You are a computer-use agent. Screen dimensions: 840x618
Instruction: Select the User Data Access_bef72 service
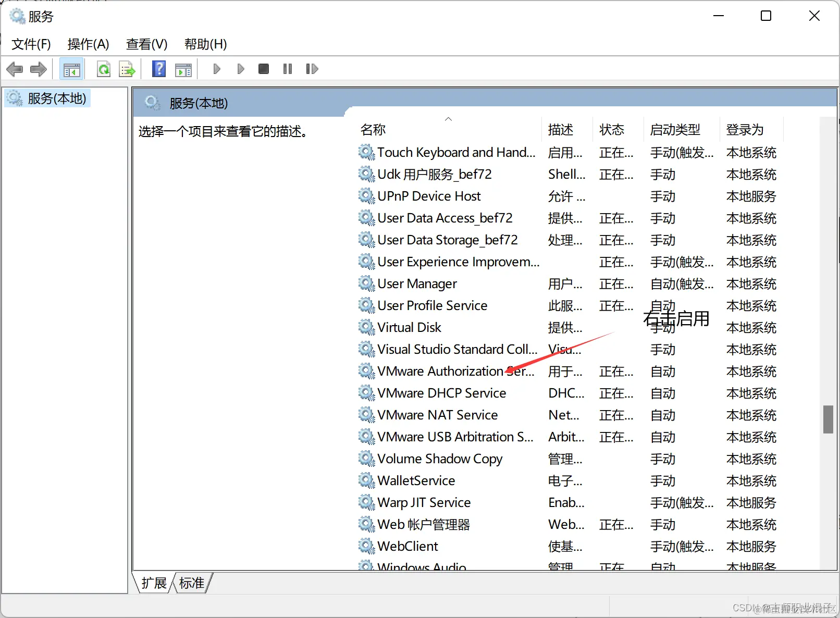[445, 218]
